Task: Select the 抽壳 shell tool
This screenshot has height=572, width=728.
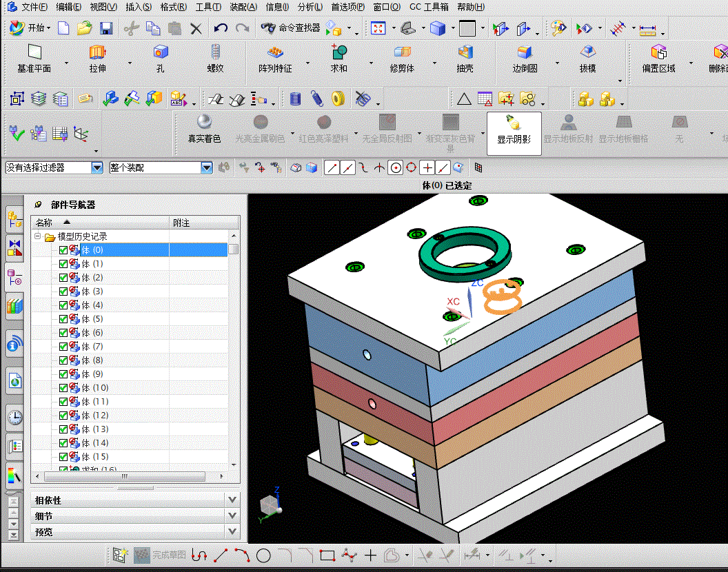Action: click(x=465, y=59)
